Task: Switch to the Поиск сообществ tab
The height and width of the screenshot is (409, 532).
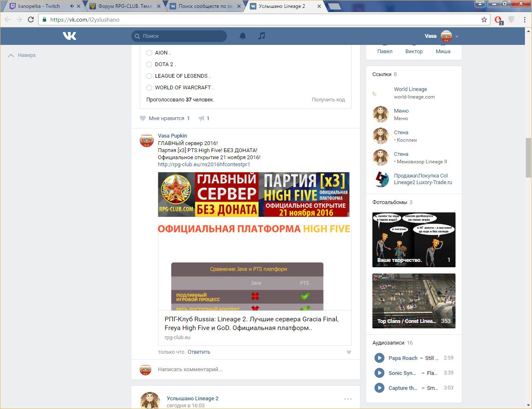Action: pos(205,6)
